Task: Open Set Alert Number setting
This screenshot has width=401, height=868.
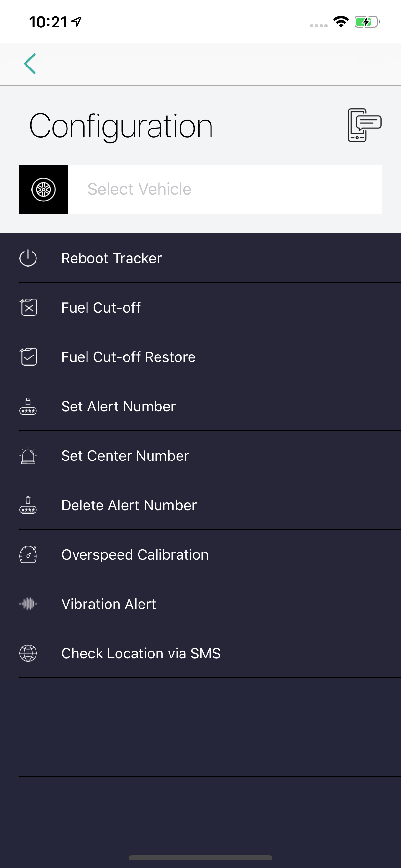Action: [x=118, y=406]
